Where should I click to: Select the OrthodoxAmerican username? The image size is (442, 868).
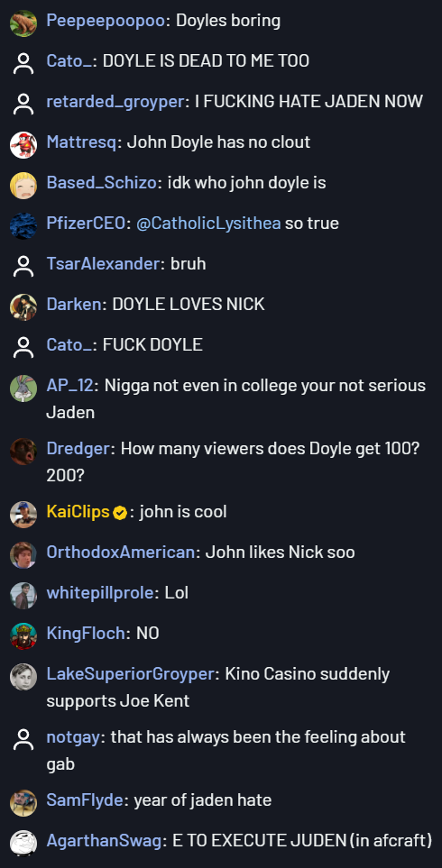[121, 552]
